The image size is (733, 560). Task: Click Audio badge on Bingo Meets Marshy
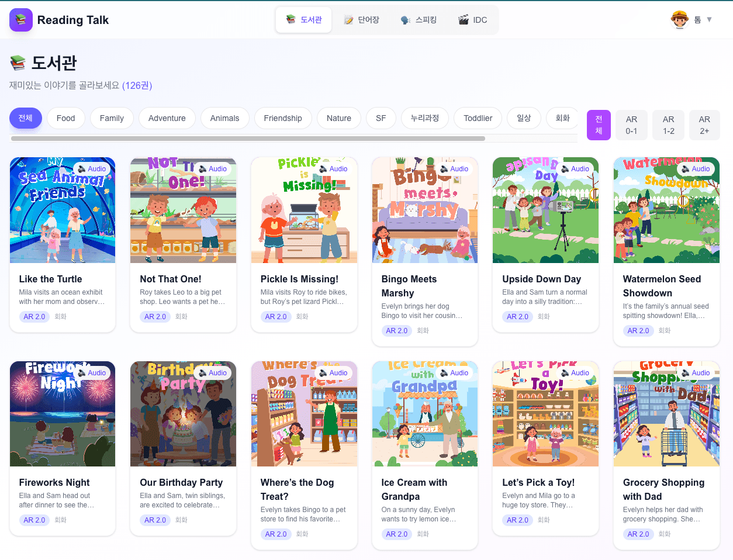click(x=454, y=169)
